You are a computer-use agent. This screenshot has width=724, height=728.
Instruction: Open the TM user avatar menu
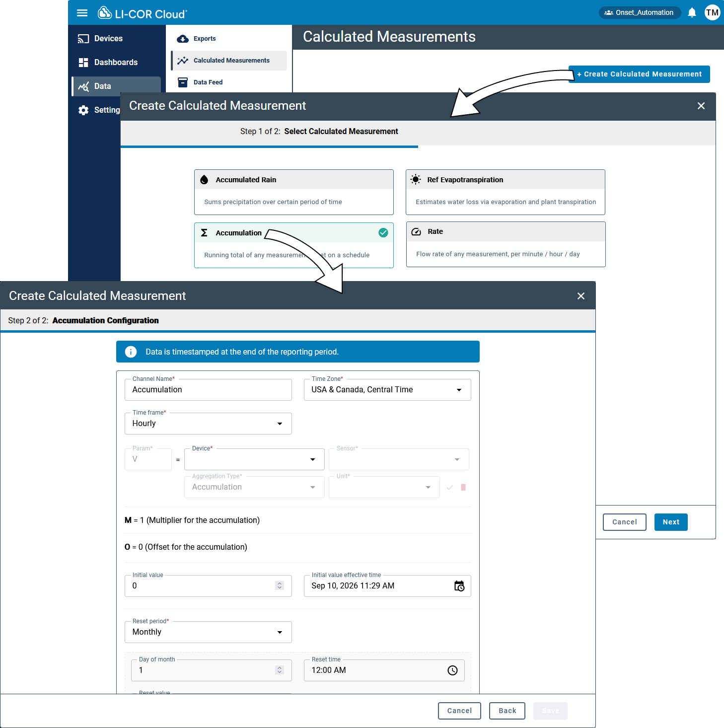[x=712, y=13]
